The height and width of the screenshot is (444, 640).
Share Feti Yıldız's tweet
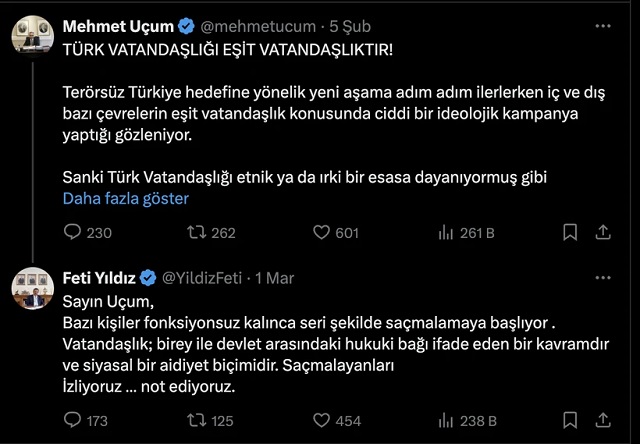pos(603,421)
